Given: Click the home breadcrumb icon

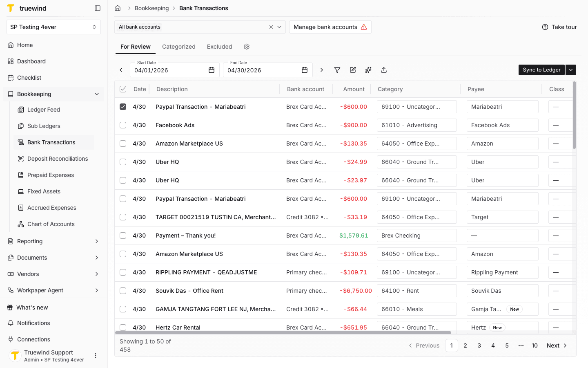Looking at the screenshot, I should point(118,8).
